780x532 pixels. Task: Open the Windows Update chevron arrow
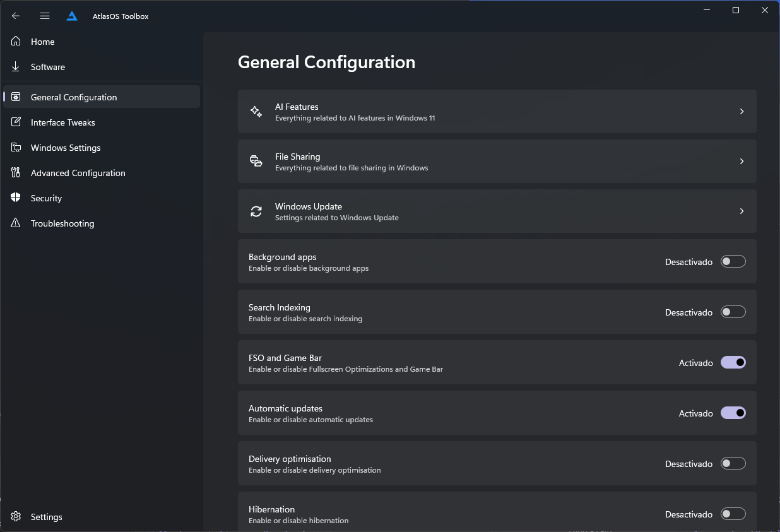742,211
